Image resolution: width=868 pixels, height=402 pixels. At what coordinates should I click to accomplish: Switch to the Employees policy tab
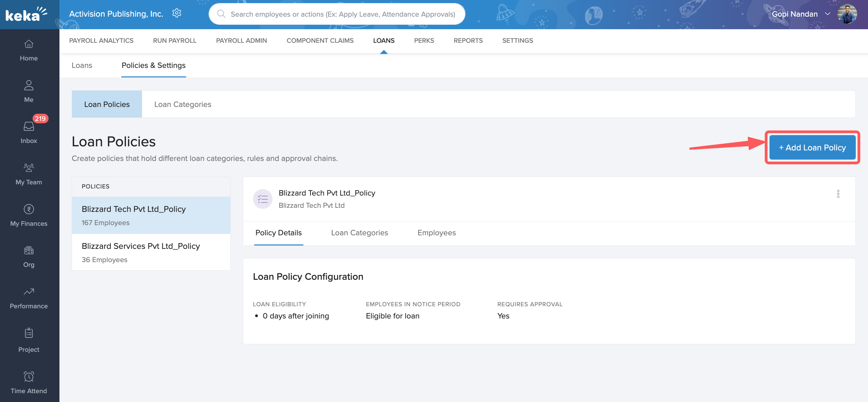click(436, 233)
